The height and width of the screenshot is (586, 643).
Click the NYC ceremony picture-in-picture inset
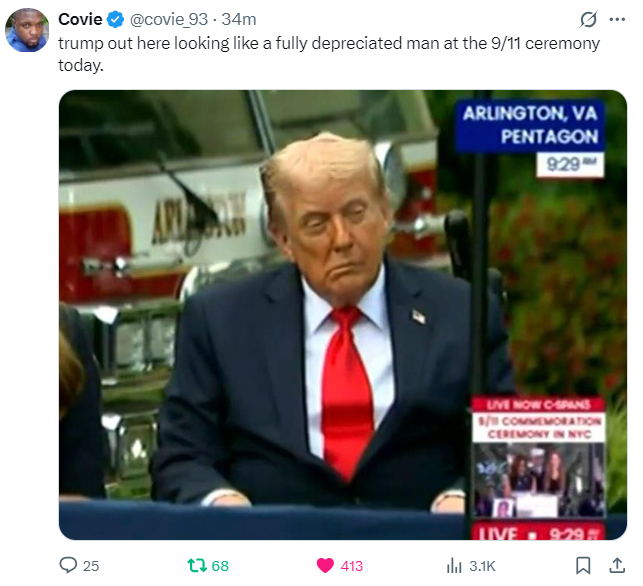[x=538, y=468]
